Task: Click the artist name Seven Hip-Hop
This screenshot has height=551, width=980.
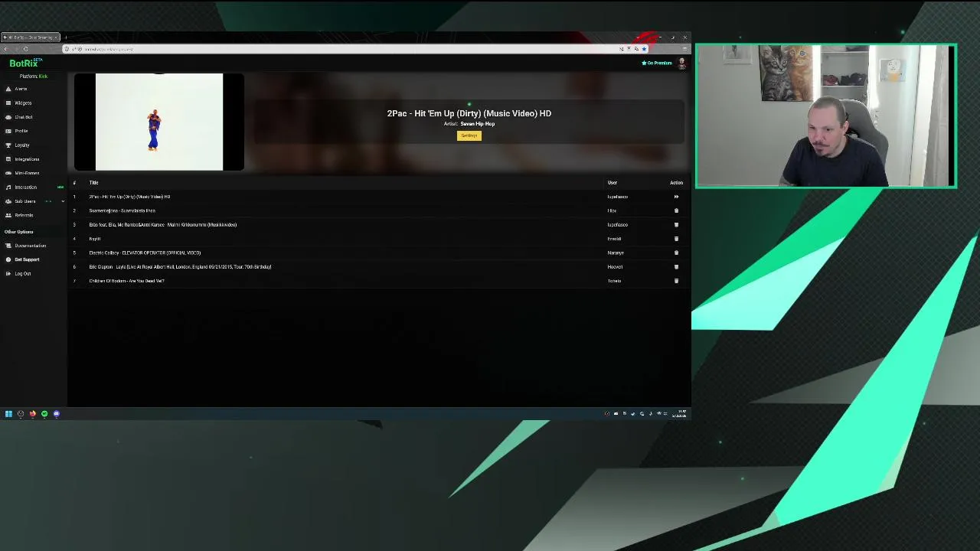Action: point(477,124)
